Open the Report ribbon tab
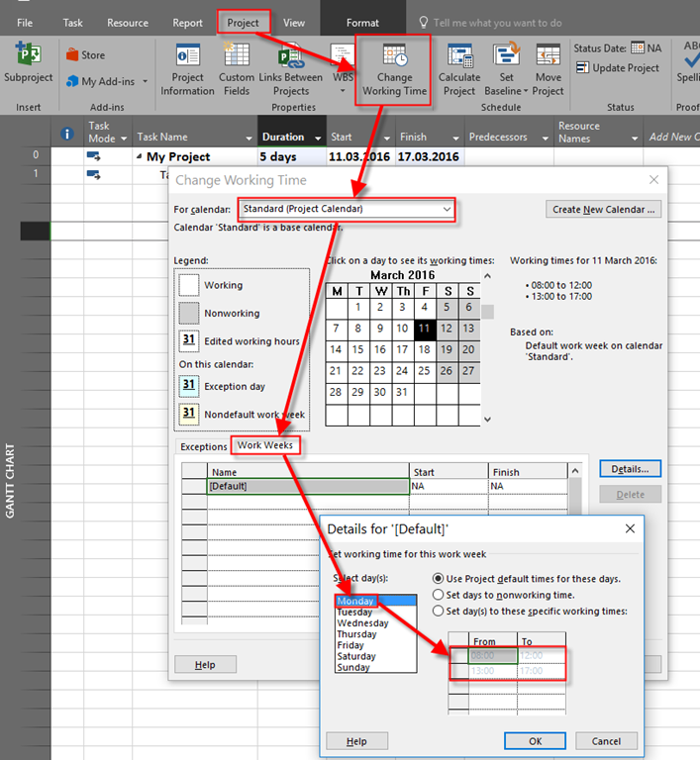700x760 pixels. pyautogui.click(x=187, y=22)
